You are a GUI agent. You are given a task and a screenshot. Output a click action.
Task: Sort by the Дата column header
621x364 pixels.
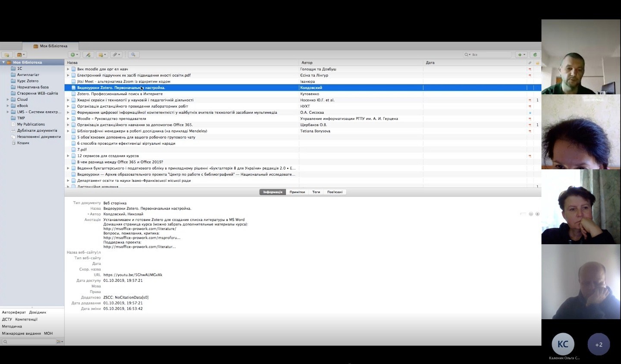[x=475, y=63]
